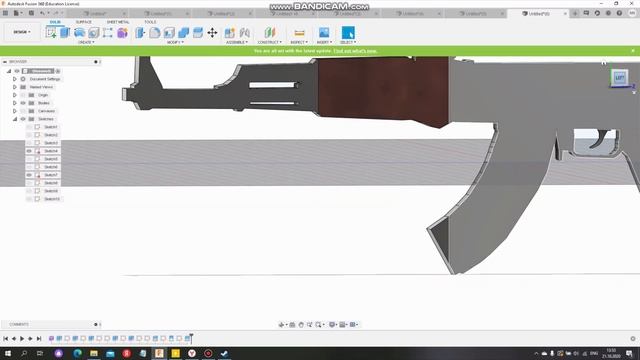Open the Construct dropdown menu
The width and height of the screenshot is (640, 360).
coord(270,42)
